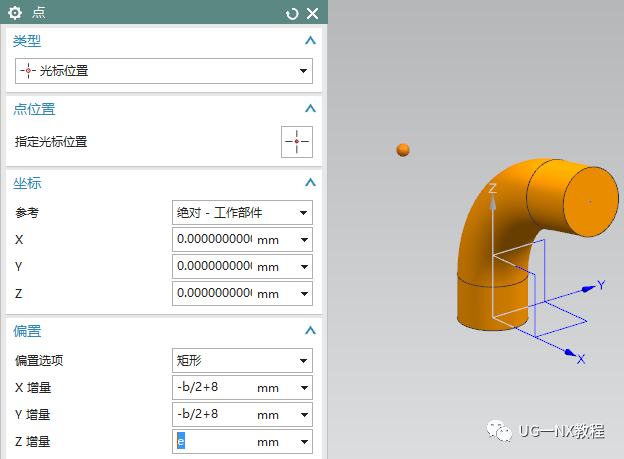Viewport: 624px width, 459px height.
Task: Open the Z coordinate options arrow
Action: 304,294
